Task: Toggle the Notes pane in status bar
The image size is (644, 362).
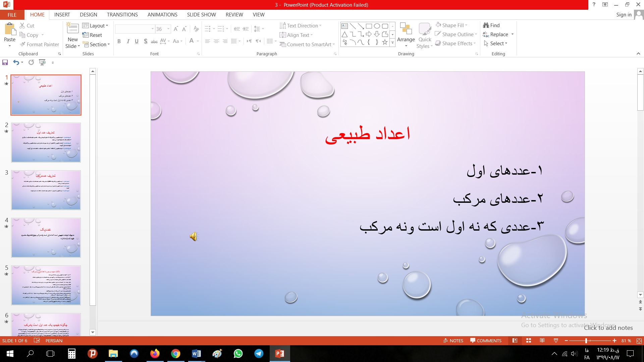Action: (x=453, y=341)
